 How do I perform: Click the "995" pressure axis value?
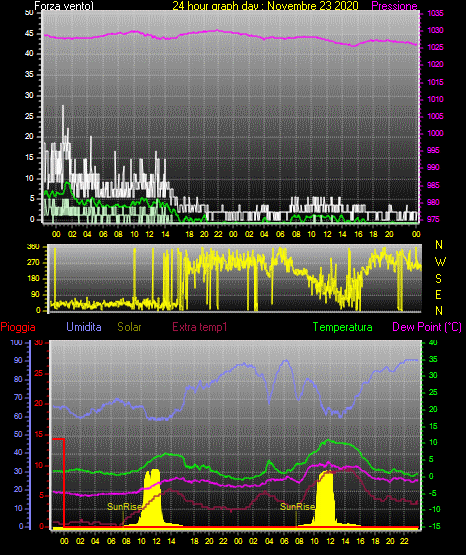tap(433, 150)
